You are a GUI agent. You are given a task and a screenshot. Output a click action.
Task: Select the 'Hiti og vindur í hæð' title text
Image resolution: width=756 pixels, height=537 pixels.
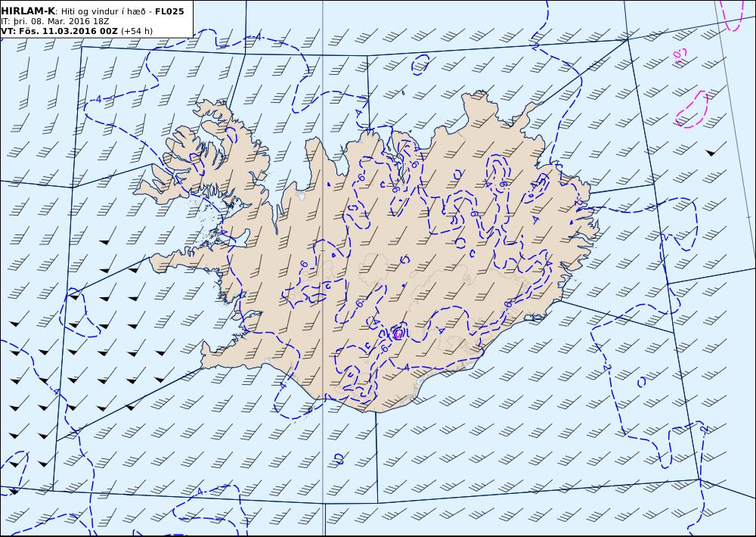(104, 11)
